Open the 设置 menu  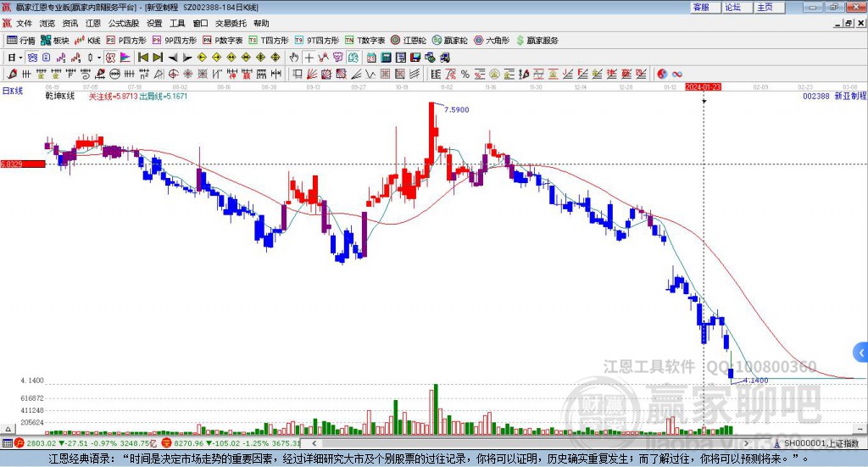click(x=154, y=23)
